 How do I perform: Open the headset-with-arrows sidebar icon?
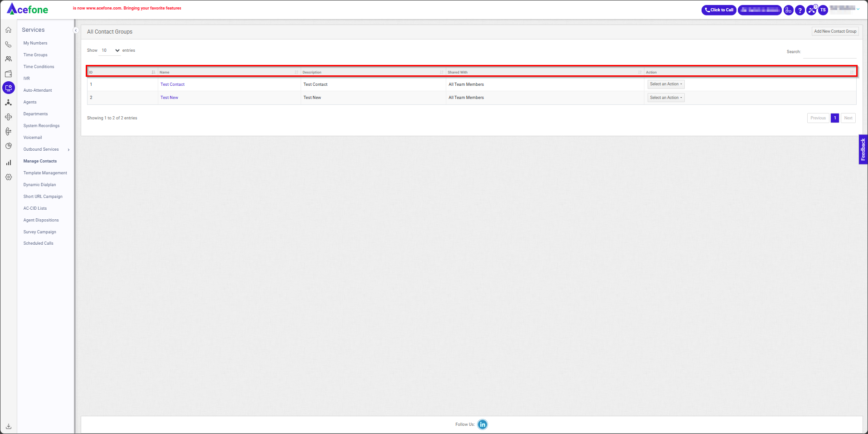(8, 132)
